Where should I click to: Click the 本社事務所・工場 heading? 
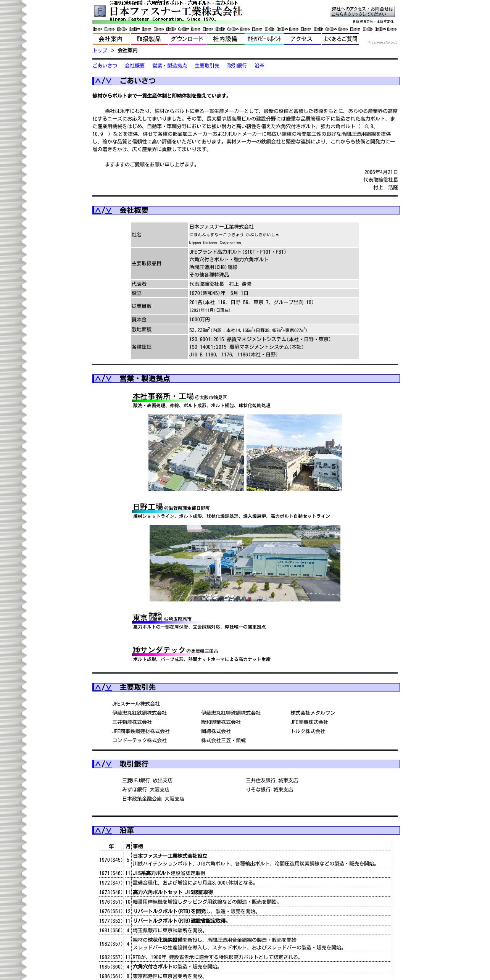pyautogui.click(x=163, y=397)
